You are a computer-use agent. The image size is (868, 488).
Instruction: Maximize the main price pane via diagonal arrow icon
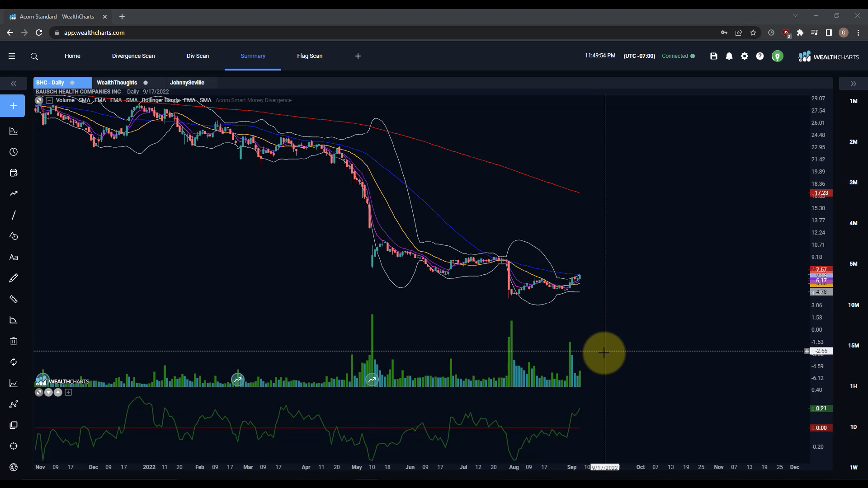39,100
